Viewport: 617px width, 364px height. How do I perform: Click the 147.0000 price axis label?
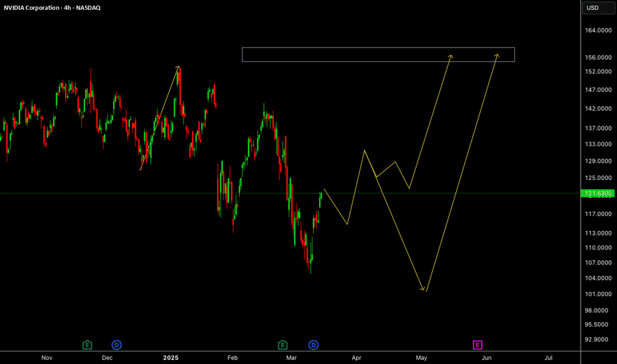[x=598, y=90]
